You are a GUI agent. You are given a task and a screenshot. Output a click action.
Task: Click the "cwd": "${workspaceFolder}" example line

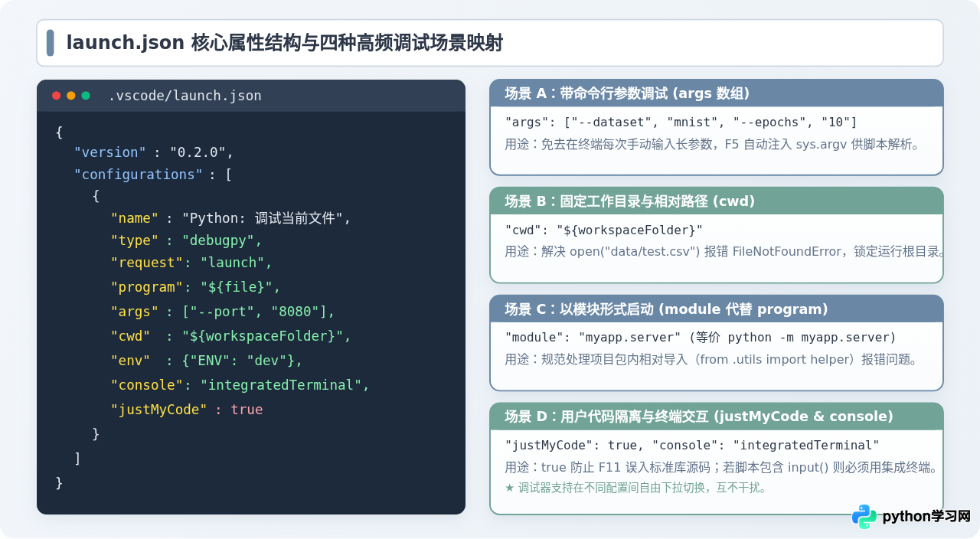603,230
